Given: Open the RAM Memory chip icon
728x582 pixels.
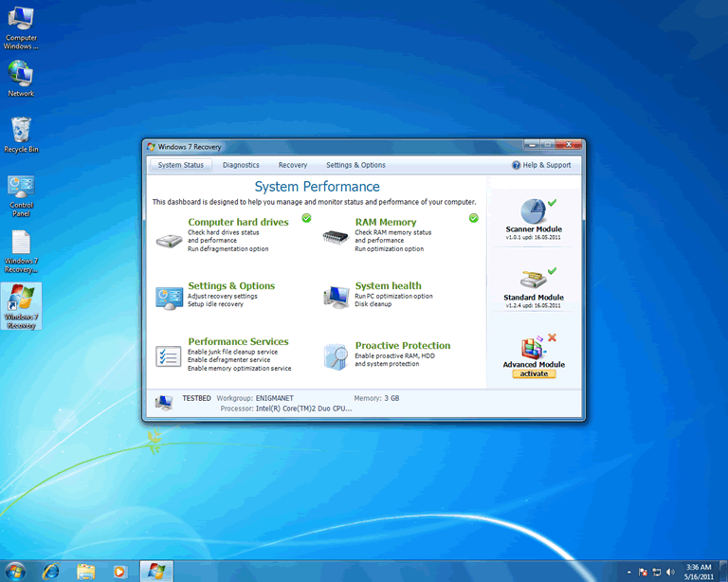Looking at the screenshot, I should 336,238.
